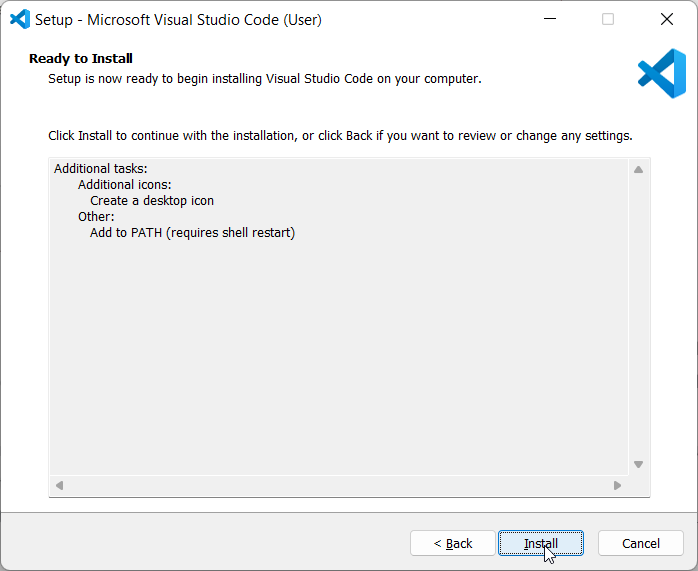Viewport: 698px width, 571px height.
Task: Click the 'Ready to Install' heading
Action: pos(81,58)
